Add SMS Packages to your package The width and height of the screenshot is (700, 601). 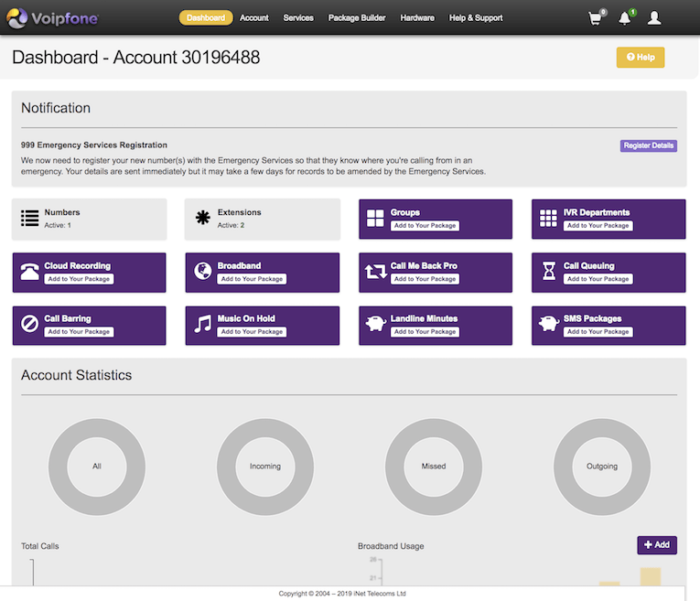pyautogui.click(x=598, y=331)
